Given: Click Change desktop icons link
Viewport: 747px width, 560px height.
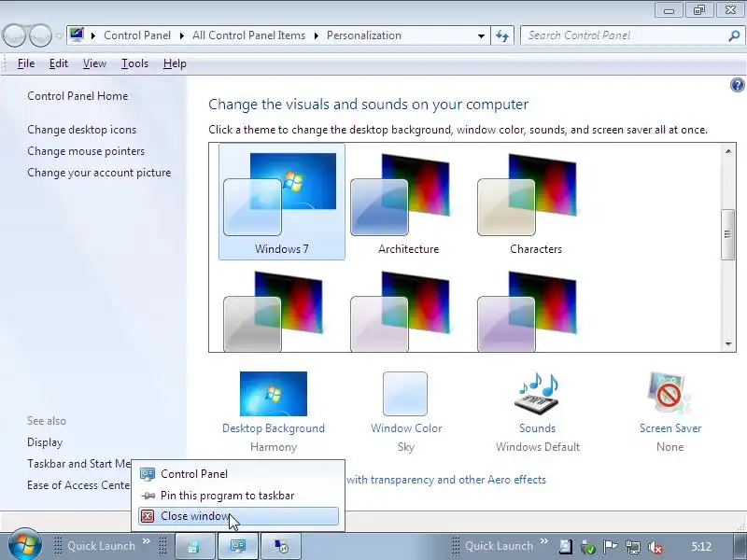Looking at the screenshot, I should click(x=81, y=130).
